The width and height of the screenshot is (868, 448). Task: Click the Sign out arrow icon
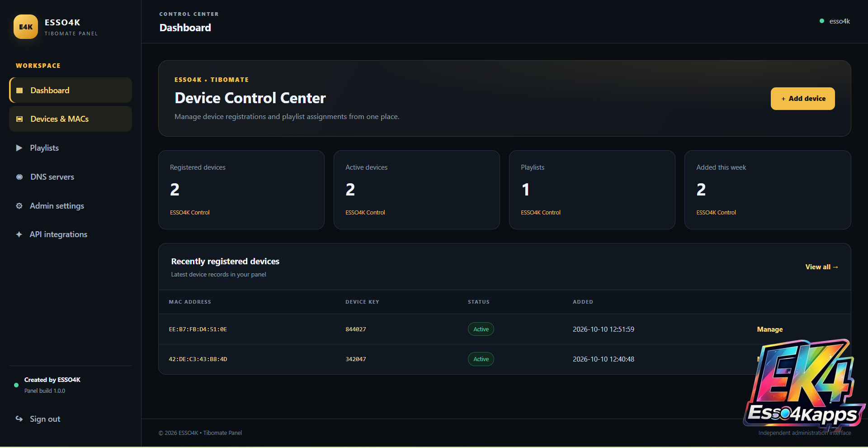(19, 419)
